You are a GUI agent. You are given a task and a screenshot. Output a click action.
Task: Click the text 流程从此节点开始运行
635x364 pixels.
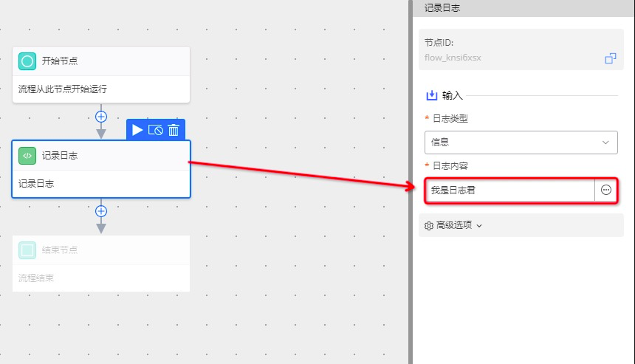tap(62, 89)
